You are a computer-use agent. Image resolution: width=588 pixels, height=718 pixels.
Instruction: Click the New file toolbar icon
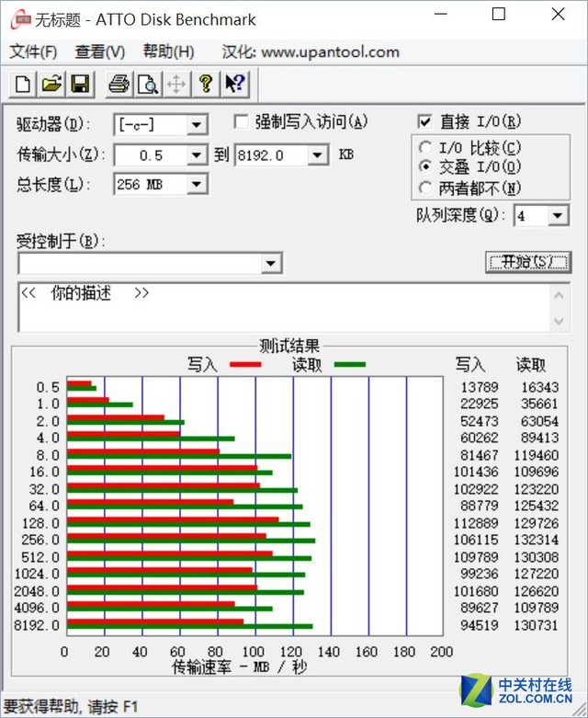click(23, 85)
